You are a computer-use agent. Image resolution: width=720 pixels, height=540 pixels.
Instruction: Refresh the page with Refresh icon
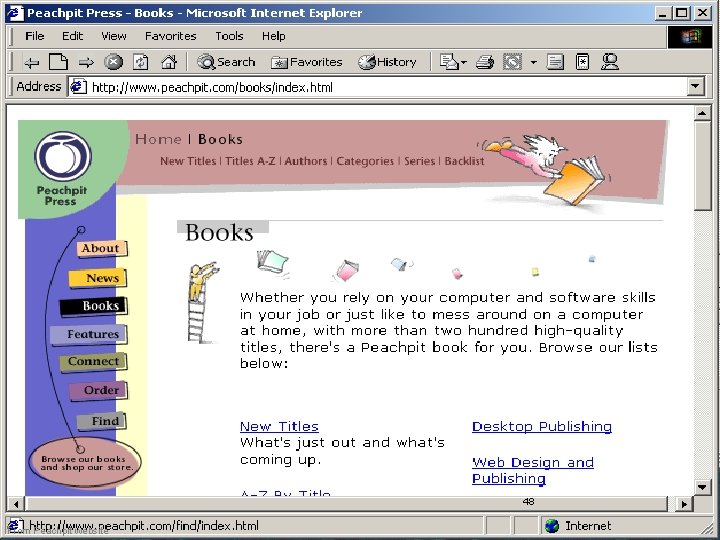pyautogui.click(x=141, y=62)
